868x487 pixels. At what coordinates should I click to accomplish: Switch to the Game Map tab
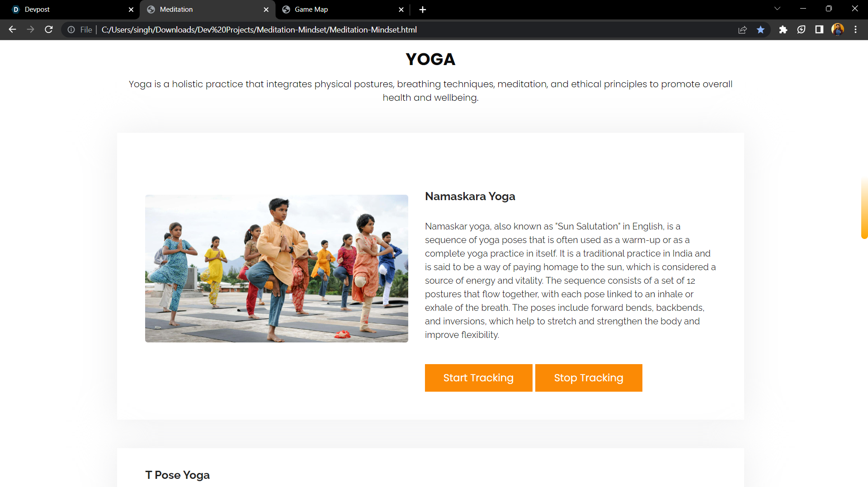coord(343,9)
